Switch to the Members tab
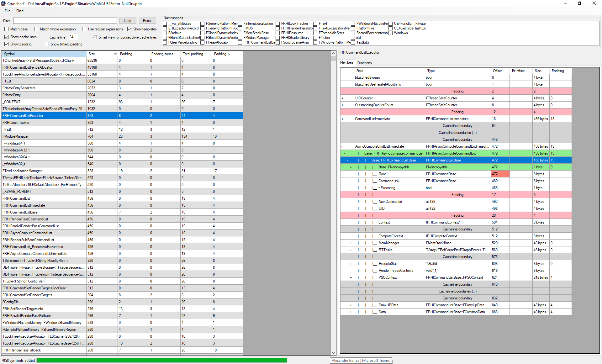Viewport: 602px width, 364px height. point(347,62)
